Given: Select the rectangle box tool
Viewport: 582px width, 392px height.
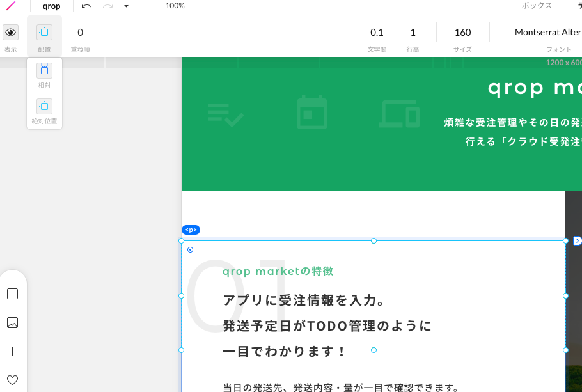Looking at the screenshot, I should tap(13, 294).
